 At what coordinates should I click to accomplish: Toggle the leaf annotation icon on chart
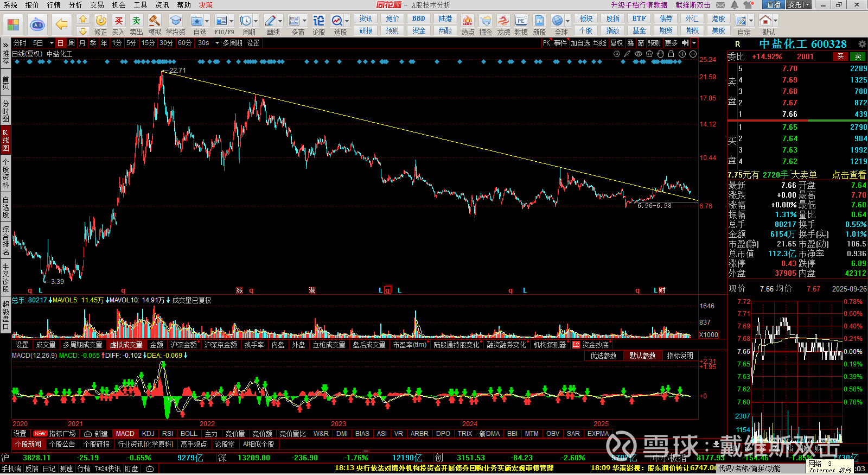(628, 54)
